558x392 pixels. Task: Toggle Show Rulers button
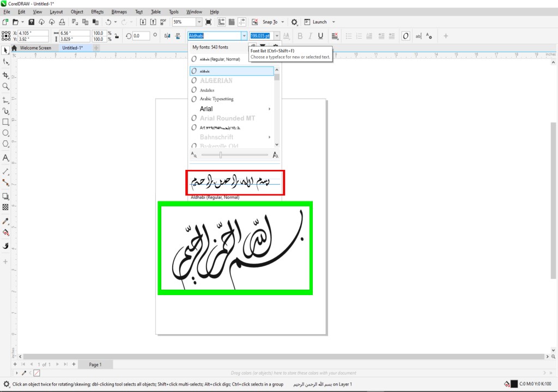(x=221, y=22)
